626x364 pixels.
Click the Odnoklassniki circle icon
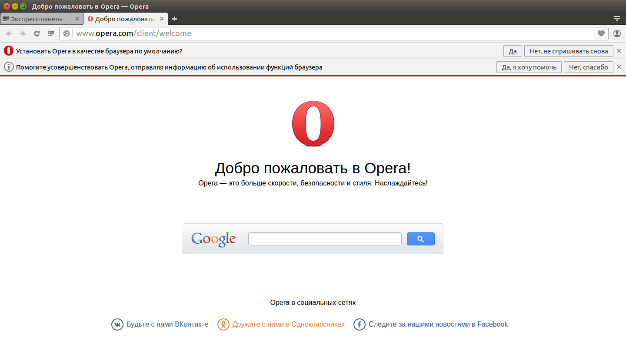click(x=223, y=324)
